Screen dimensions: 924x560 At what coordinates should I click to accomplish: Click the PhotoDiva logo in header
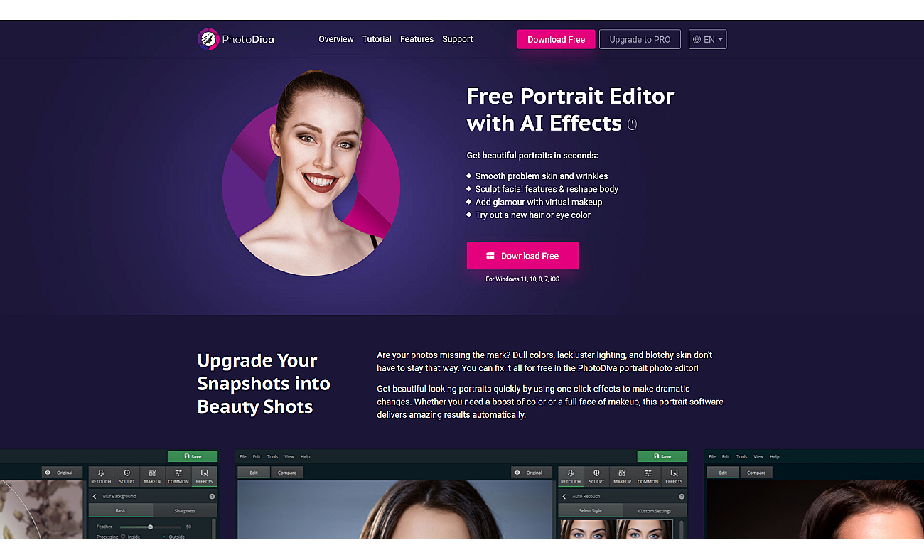(x=236, y=39)
